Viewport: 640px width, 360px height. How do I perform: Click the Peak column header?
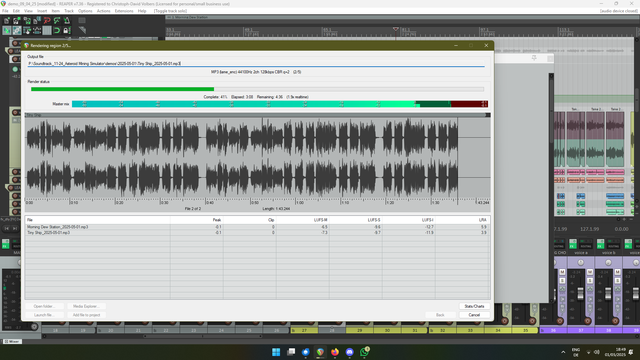click(217, 220)
